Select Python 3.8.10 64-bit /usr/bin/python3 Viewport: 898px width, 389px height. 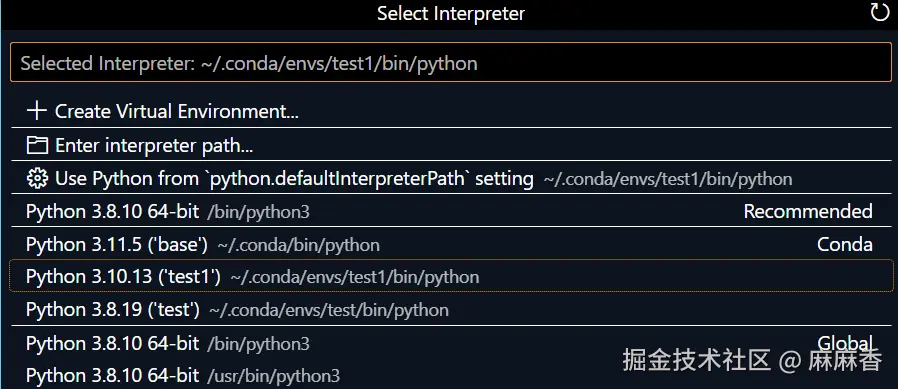pyautogui.click(x=451, y=375)
